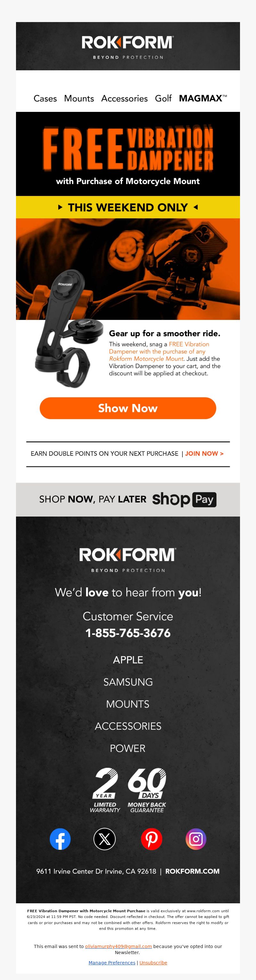Click the orange Show Now button

(x=128, y=408)
